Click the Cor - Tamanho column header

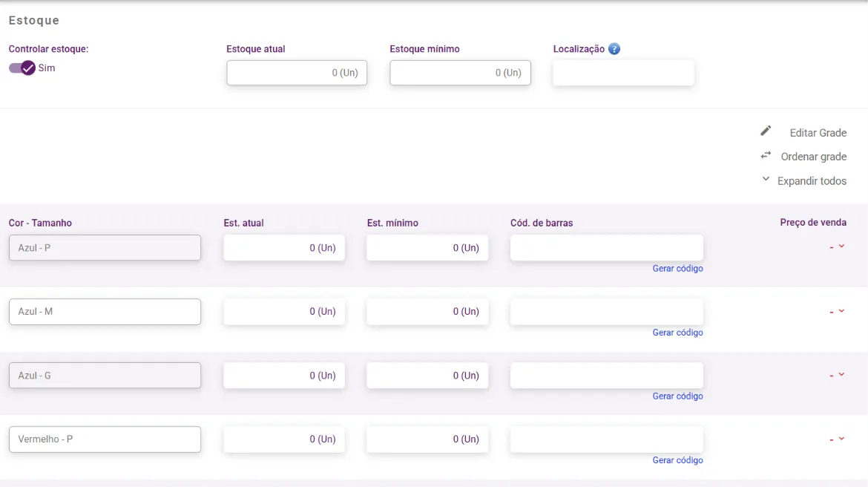pos(40,223)
